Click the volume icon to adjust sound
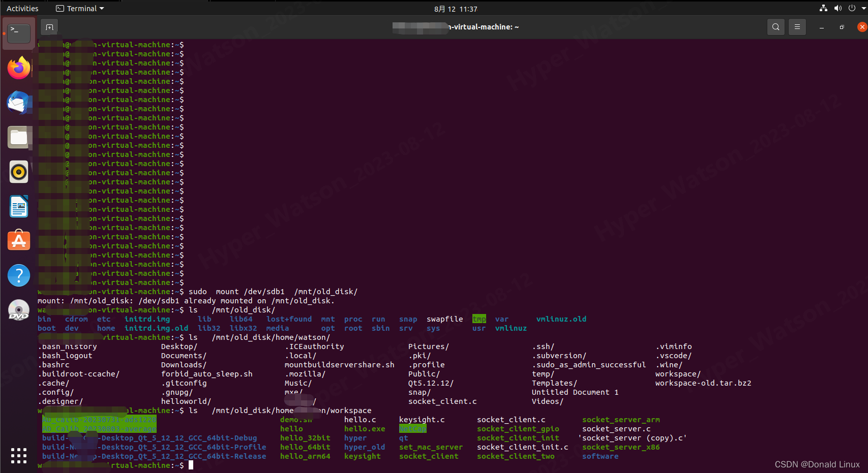This screenshot has height=473, width=868. tap(838, 8)
